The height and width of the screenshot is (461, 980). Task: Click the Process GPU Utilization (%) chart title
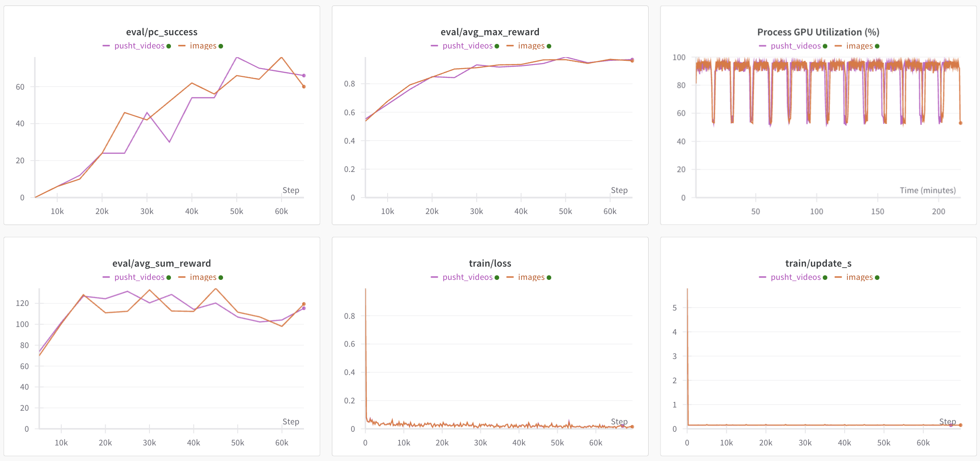(x=818, y=32)
